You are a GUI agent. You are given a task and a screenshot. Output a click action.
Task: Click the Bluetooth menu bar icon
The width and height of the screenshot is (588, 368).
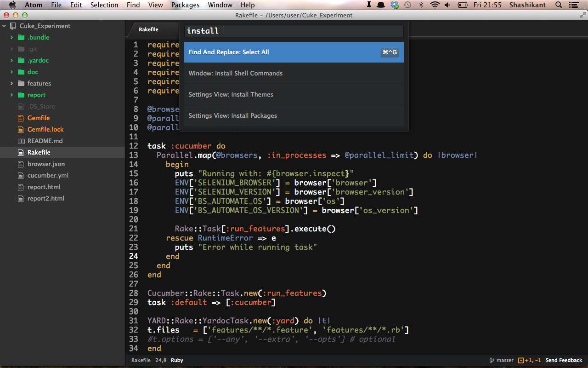pos(421,5)
